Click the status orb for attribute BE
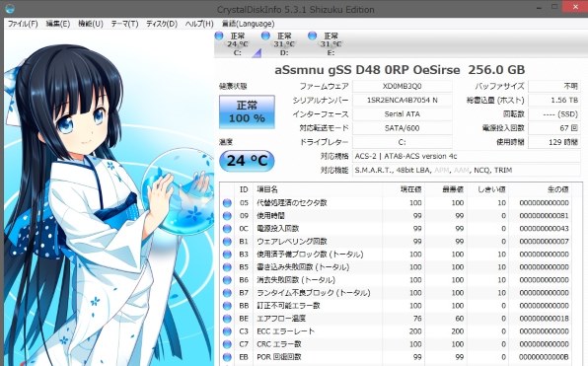This screenshot has height=366, width=588. coord(227,319)
